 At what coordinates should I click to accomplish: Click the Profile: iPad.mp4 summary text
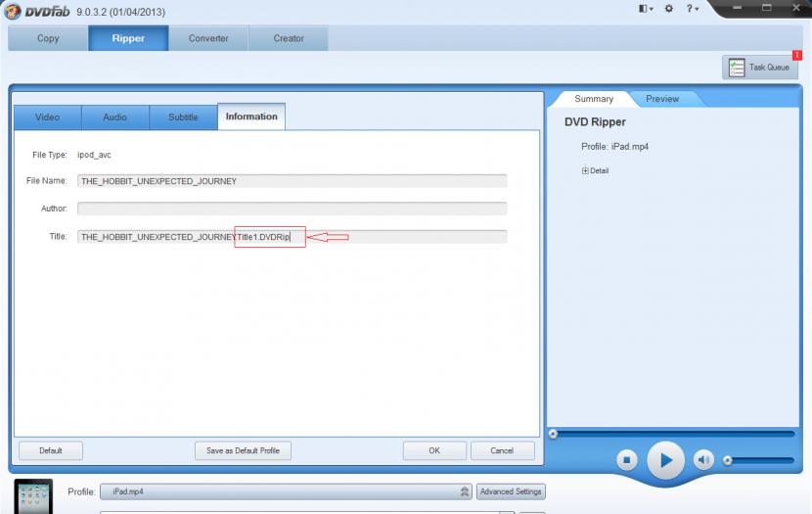614,147
